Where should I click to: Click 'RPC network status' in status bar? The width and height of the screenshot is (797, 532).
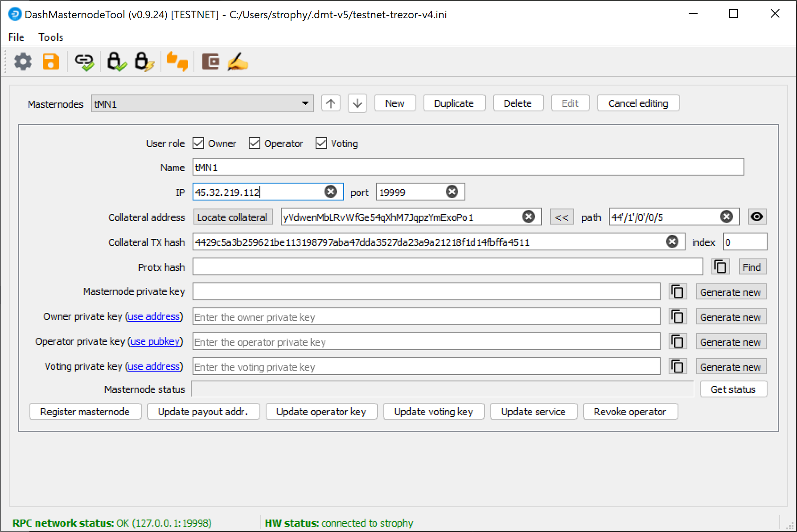click(63, 523)
